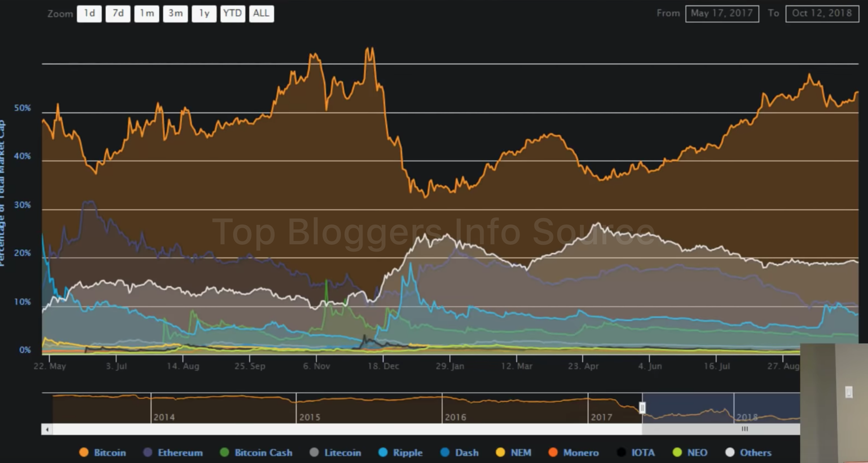Click the Ripple light-blue legend dot
Screen dimensions: 868x463
[383, 452]
